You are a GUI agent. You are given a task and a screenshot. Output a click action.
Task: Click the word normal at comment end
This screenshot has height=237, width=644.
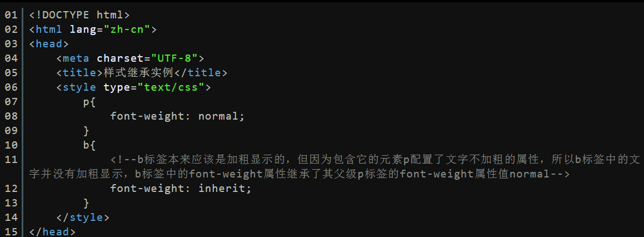tap(530, 174)
